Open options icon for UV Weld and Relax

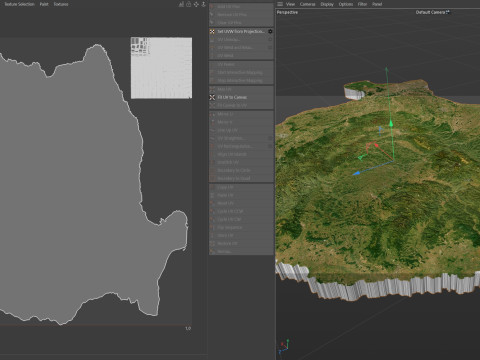(270, 47)
